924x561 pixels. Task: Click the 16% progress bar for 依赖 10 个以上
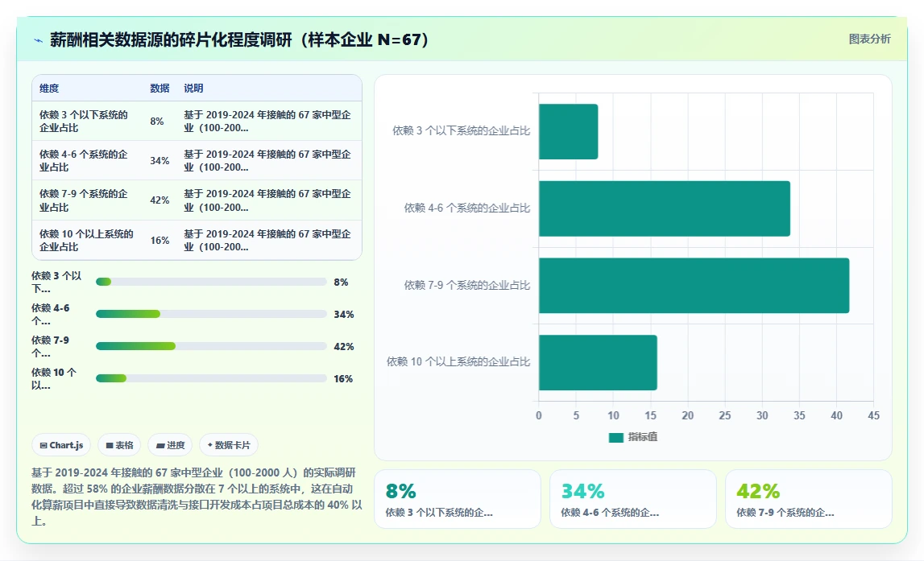pos(211,378)
